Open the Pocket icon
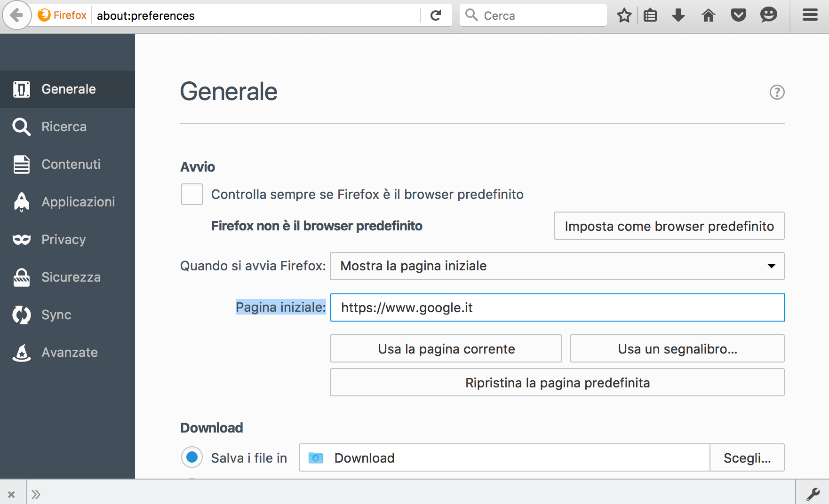829x504 pixels. [x=739, y=16]
